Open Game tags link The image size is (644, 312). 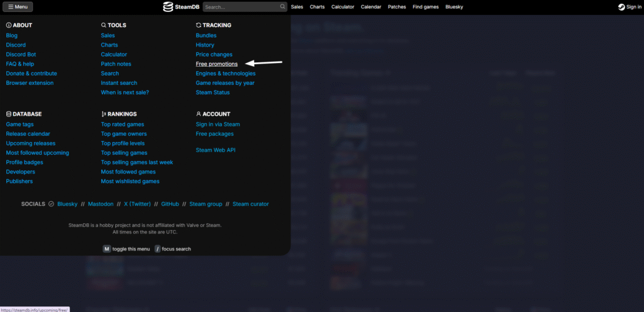(19, 125)
